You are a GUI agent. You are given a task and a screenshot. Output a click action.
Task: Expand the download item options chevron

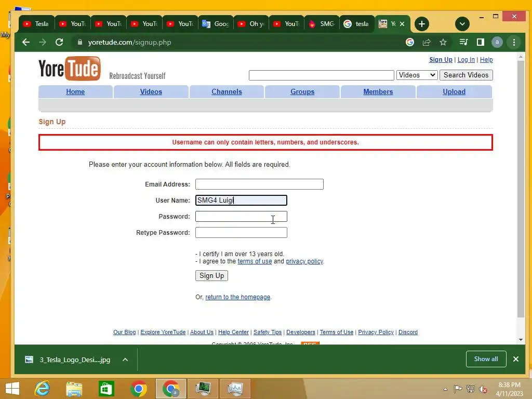tap(125, 360)
